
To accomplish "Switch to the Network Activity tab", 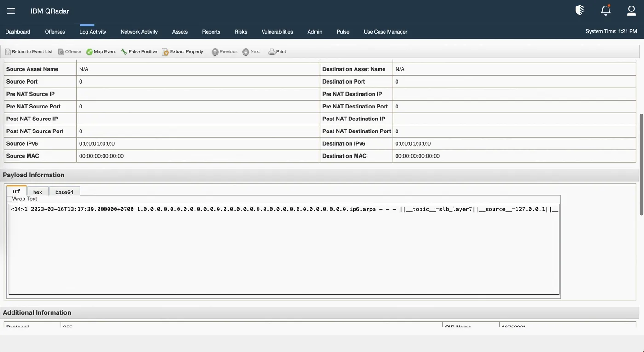I will (139, 32).
